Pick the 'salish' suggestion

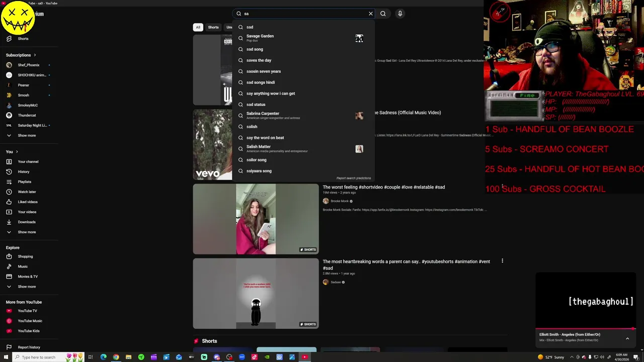[304, 127]
